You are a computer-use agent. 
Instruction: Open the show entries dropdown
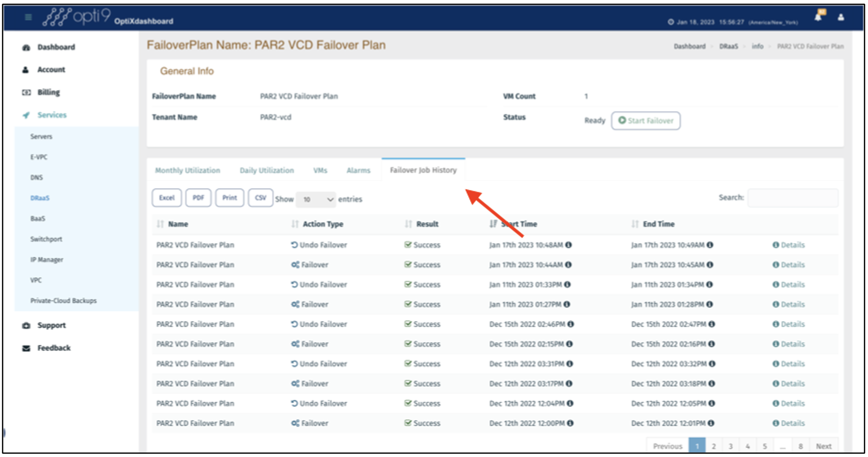pos(316,199)
